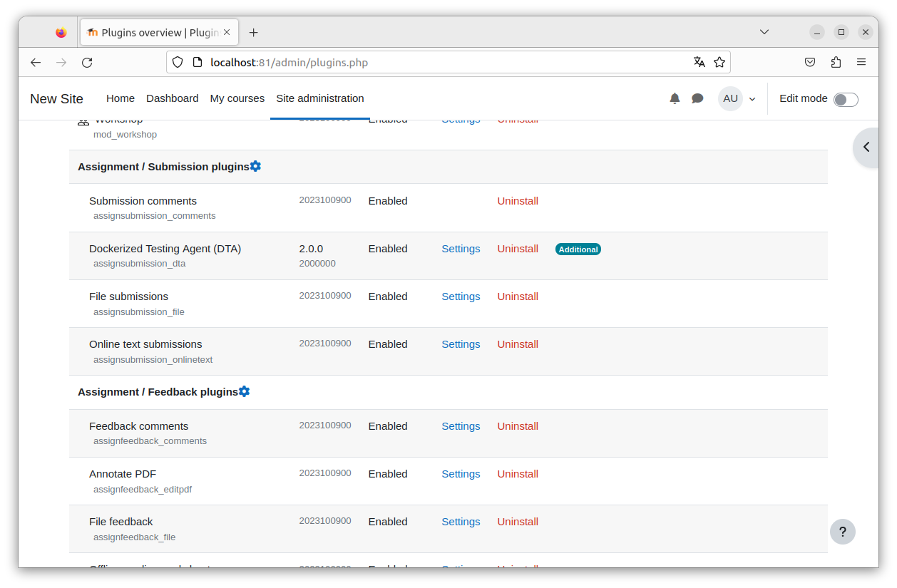897x588 pixels.
Task: Click the Assignment / Submission plugins heading
Action: pos(163,167)
